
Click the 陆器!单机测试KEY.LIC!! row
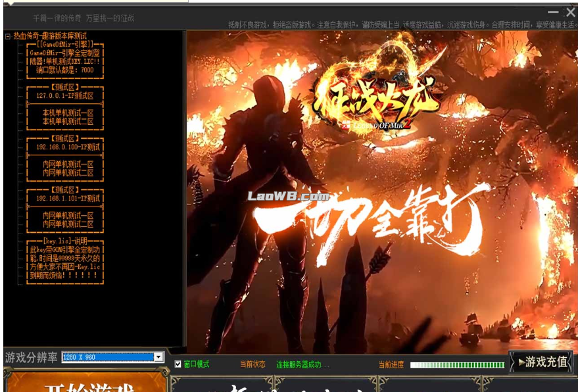click(65, 62)
